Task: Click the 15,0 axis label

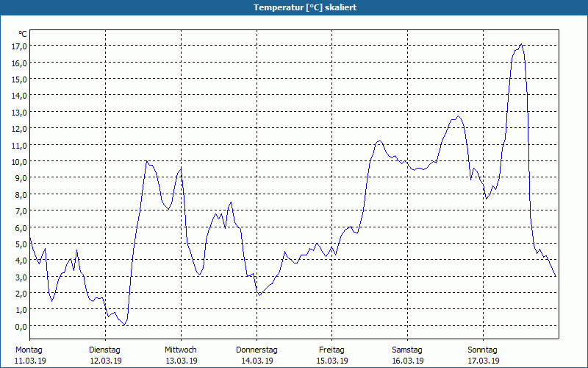Action: point(19,79)
